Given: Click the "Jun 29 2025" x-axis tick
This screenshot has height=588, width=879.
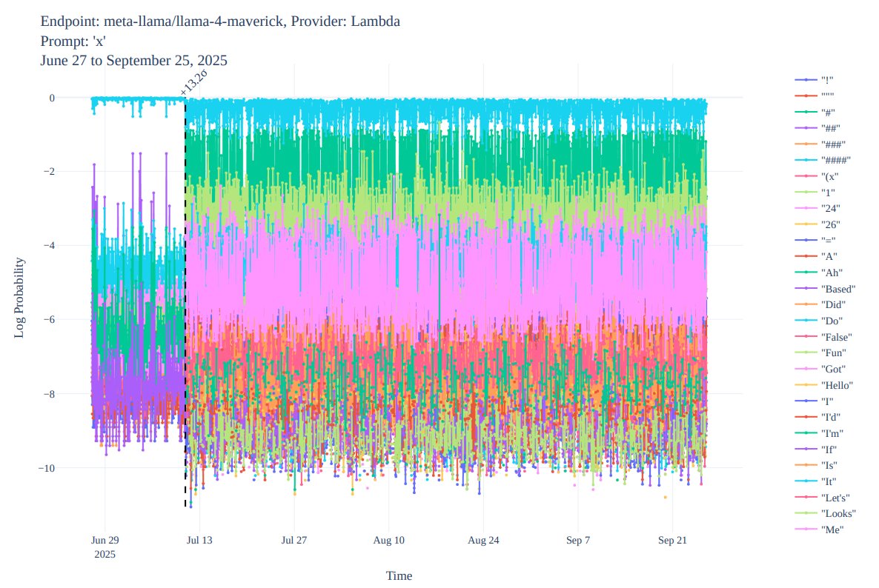Looking at the screenshot, I should [105, 547].
